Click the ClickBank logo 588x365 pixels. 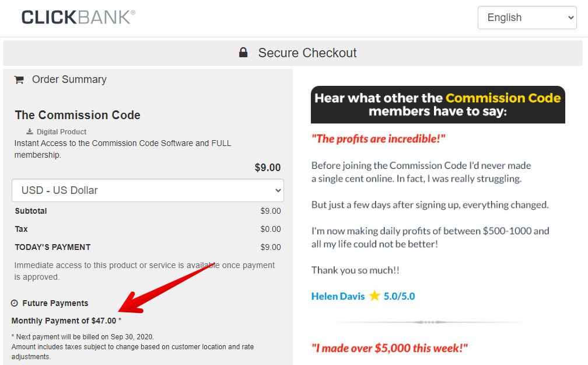click(78, 17)
